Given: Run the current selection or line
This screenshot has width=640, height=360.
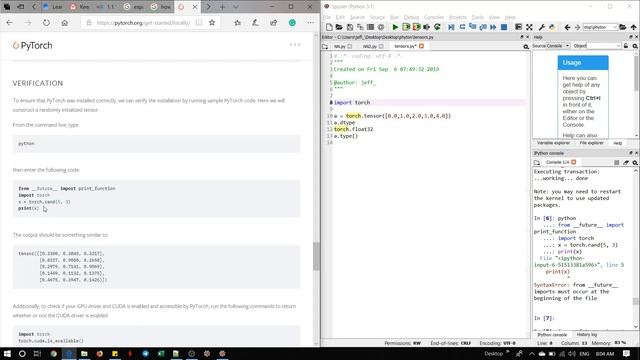Looking at the screenshot, I should (427, 27).
